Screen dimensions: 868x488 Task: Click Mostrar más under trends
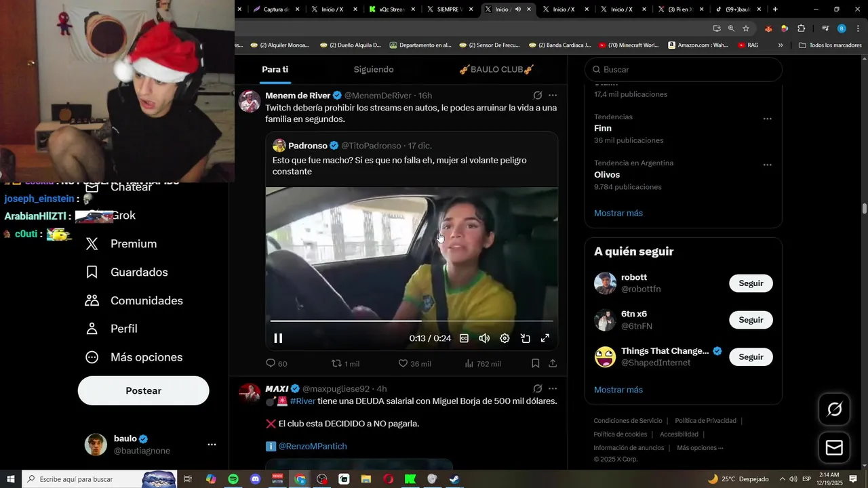click(618, 213)
